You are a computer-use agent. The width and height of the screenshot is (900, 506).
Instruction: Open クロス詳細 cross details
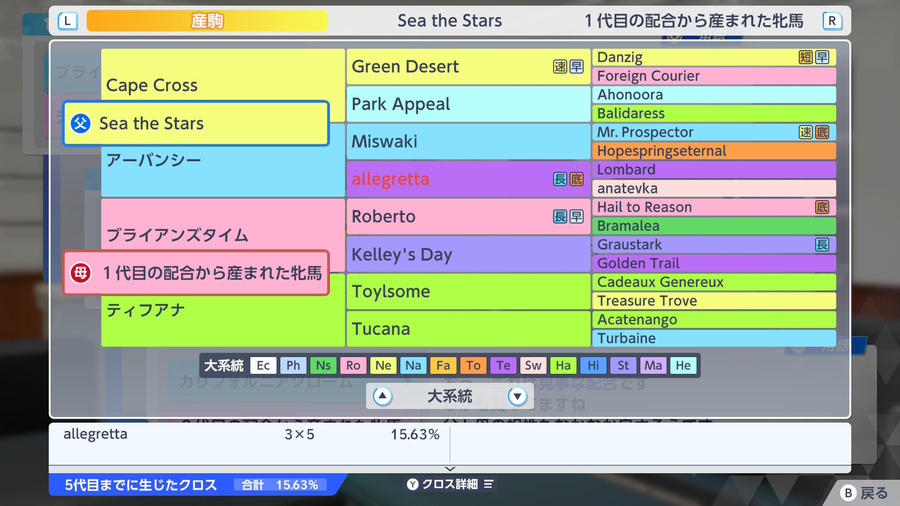[450, 484]
